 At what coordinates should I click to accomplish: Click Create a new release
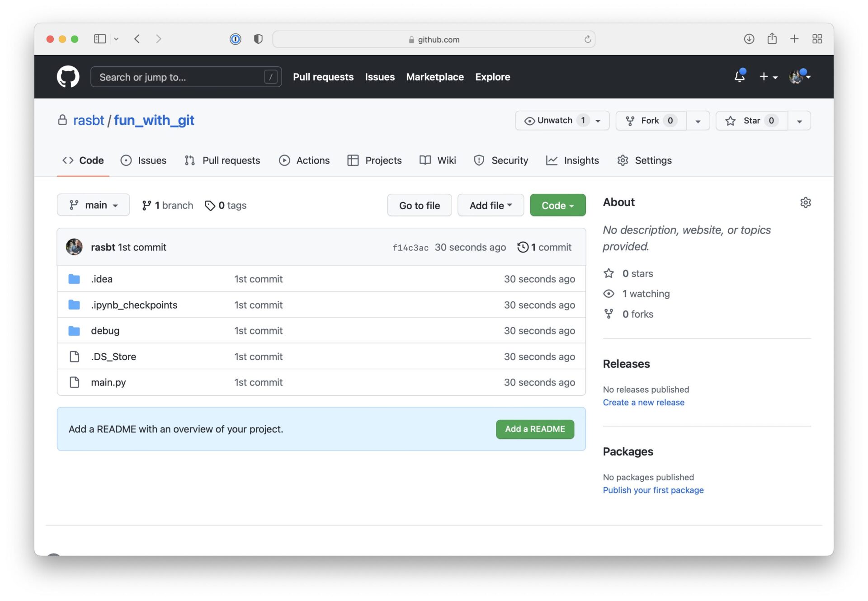pos(643,402)
